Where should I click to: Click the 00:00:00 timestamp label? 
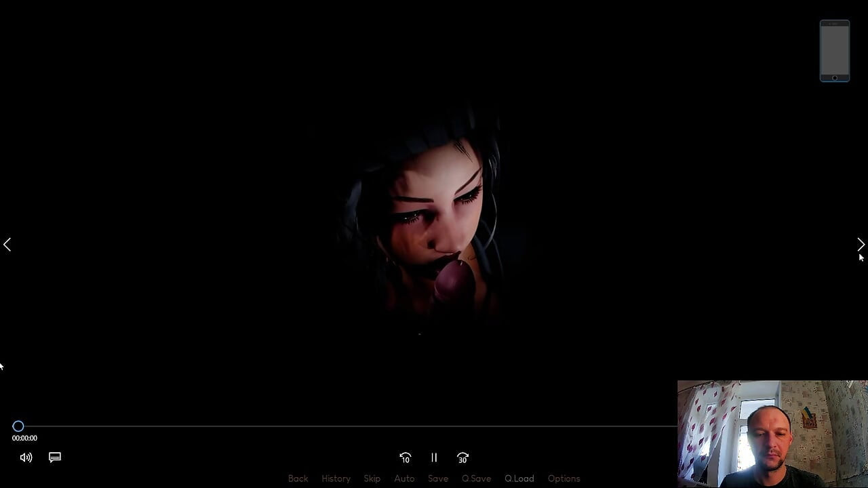click(x=24, y=439)
